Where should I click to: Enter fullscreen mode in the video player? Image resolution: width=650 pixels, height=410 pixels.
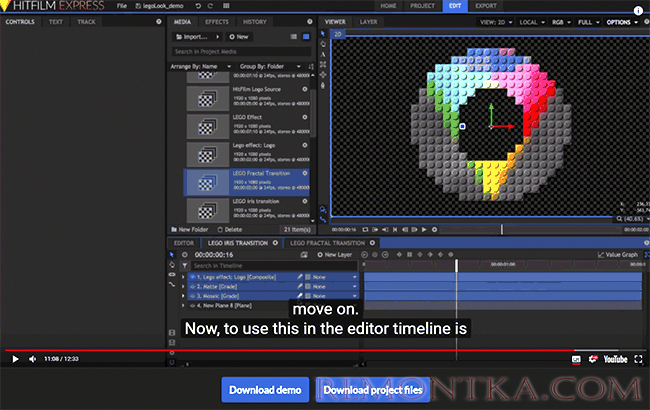point(638,359)
